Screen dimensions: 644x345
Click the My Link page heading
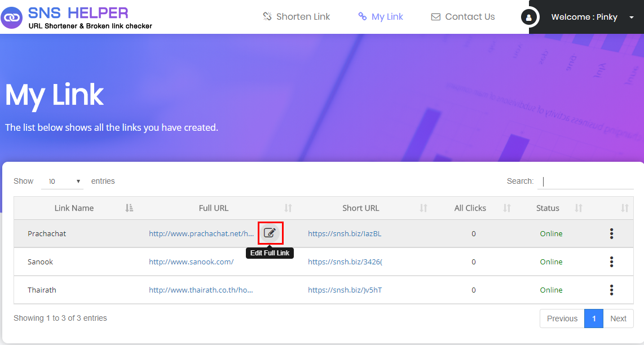coord(54,95)
